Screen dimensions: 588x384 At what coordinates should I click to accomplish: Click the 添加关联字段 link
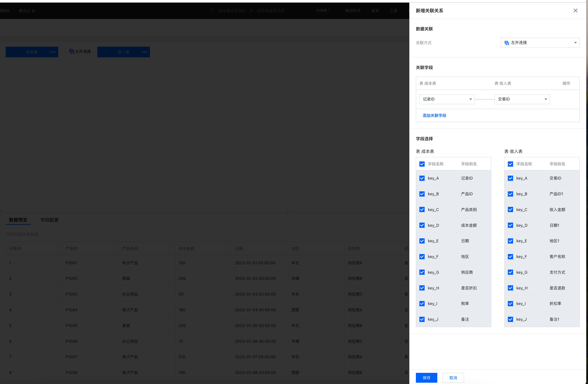tap(434, 115)
